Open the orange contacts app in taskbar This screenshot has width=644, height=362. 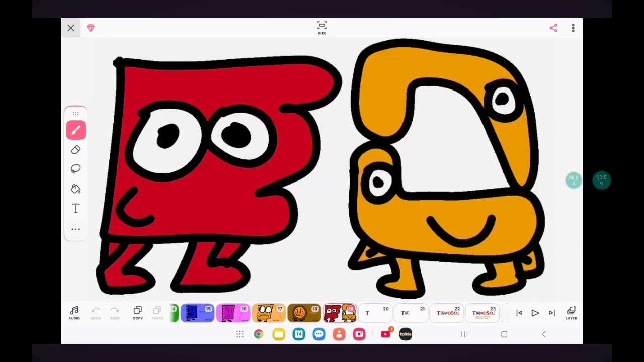pos(339,334)
